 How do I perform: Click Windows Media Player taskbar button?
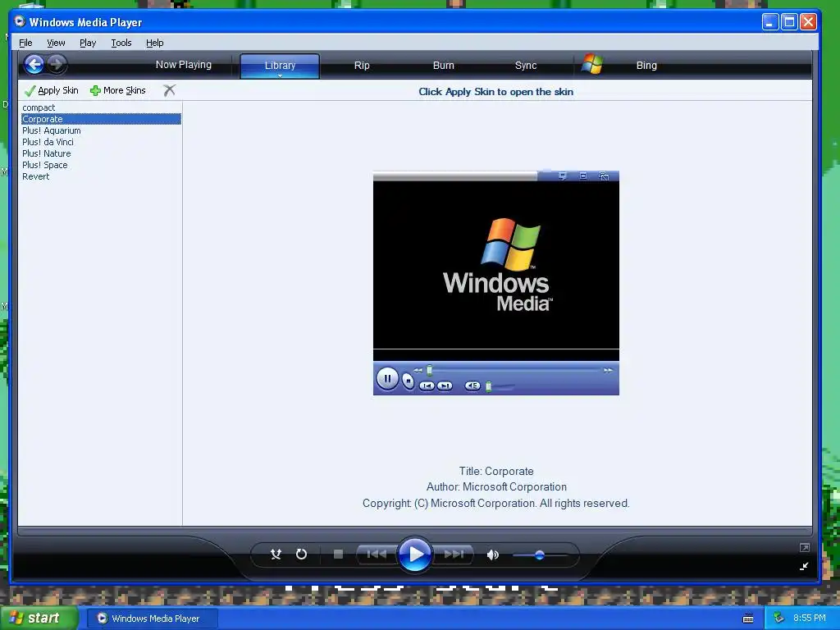pyautogui.click(x=153, y=619)
